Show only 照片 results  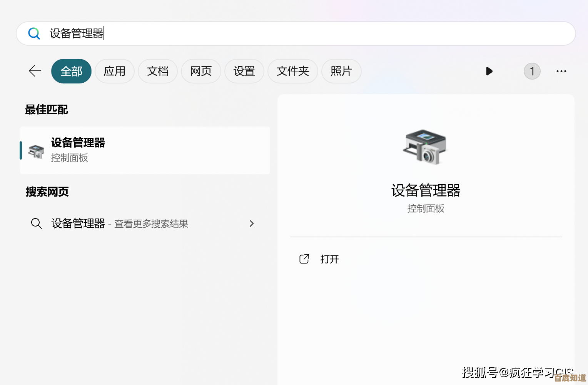pos(341,71)
